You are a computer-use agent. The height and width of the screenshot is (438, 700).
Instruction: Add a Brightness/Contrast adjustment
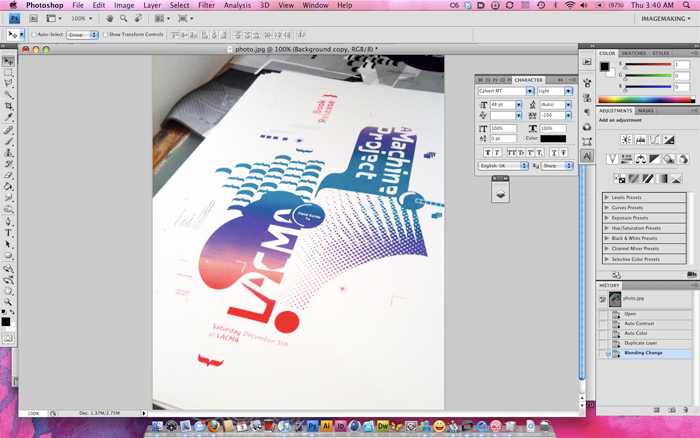coord(626,140)
